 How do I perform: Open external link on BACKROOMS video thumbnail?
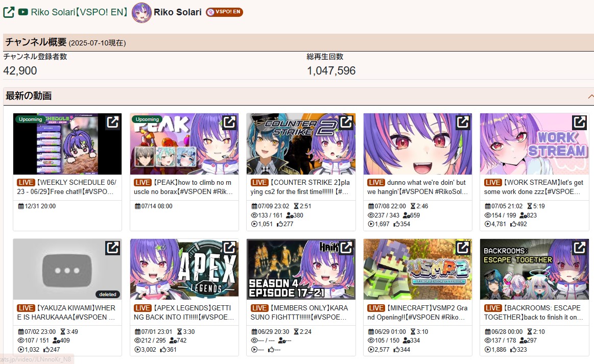(579, 248)
